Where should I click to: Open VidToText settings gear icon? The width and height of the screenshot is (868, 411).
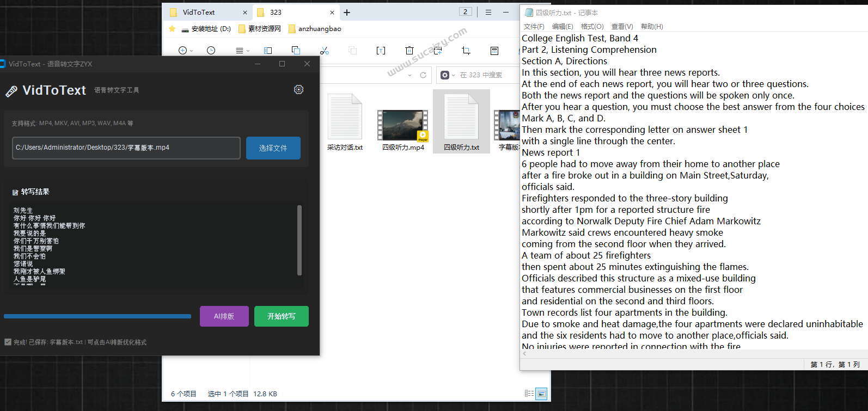point(298,90)
